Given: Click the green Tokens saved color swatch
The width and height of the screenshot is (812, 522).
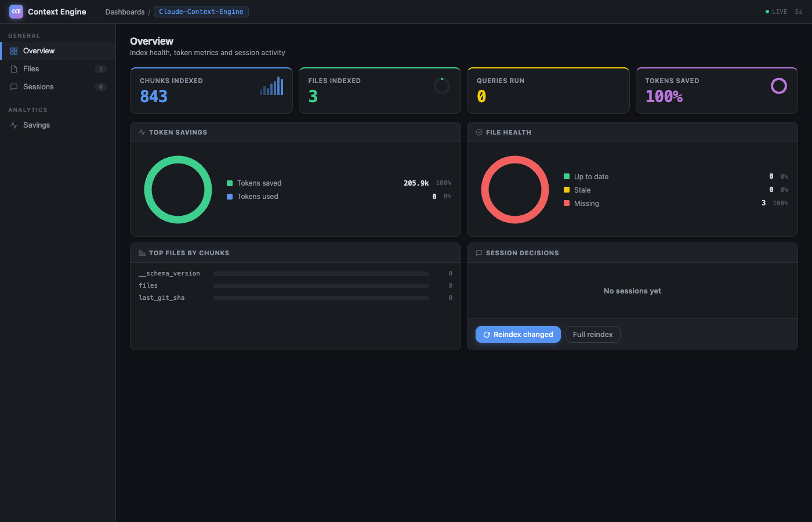Looking at the screenshot, I should click(230, 183).
